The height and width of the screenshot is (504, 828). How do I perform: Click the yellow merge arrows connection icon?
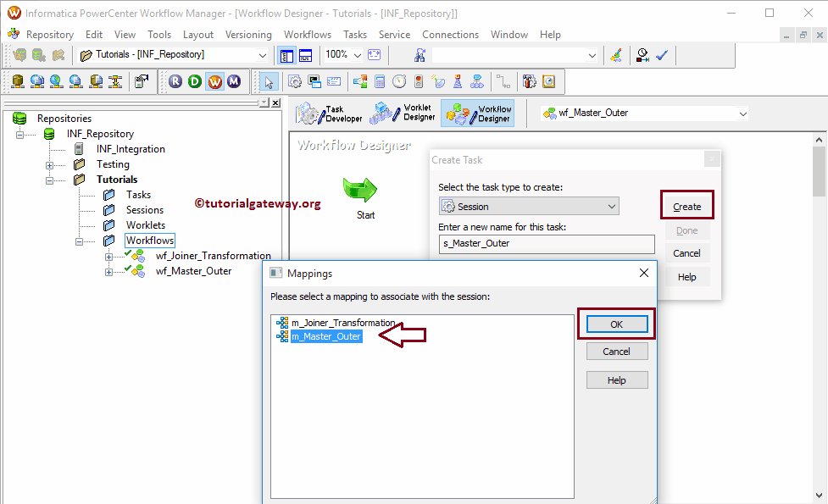click(115, 81)
